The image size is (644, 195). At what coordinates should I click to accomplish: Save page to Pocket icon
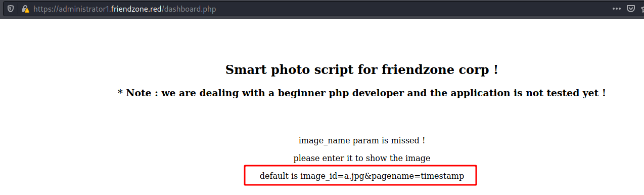[630, 9]
